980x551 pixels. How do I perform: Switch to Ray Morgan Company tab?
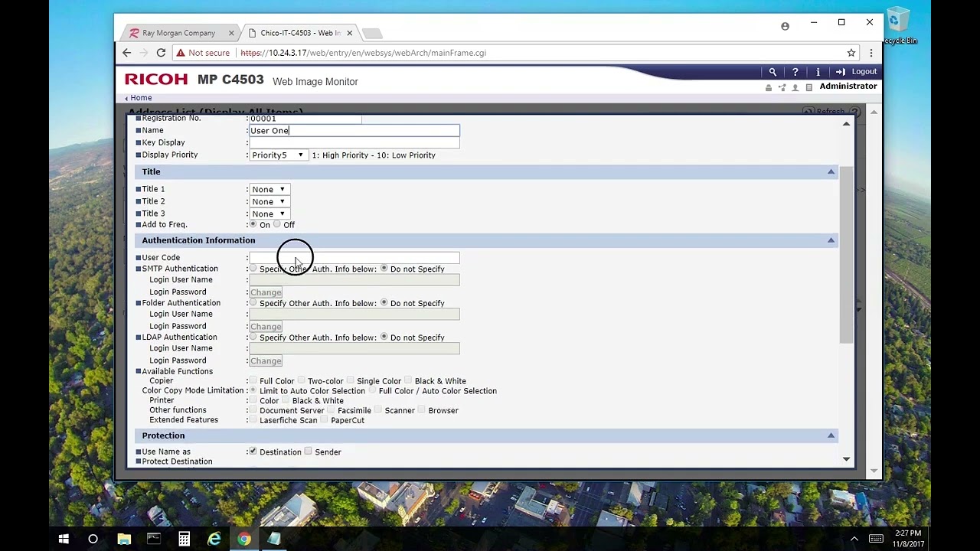click(179, 33)
